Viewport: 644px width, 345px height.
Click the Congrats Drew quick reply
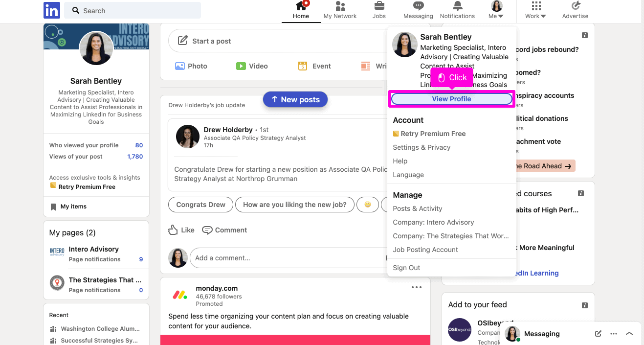pyautogui.click(x=201, y=205)
